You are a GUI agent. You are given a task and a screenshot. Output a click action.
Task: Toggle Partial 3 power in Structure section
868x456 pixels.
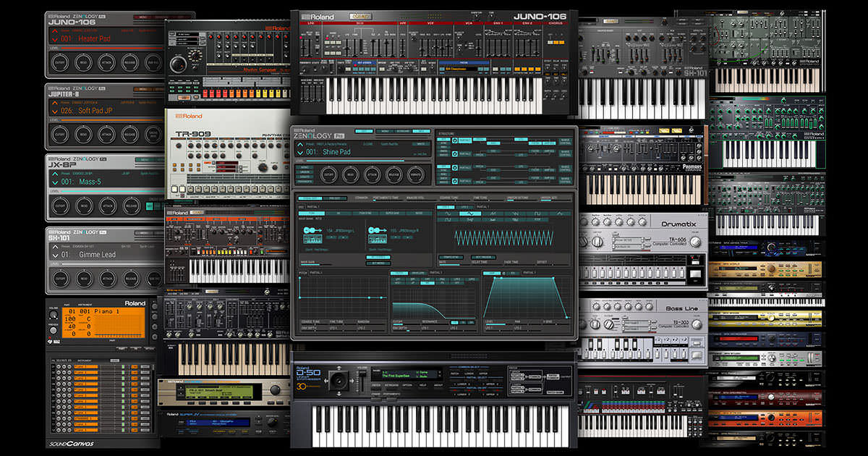click(x=454, y=168)
